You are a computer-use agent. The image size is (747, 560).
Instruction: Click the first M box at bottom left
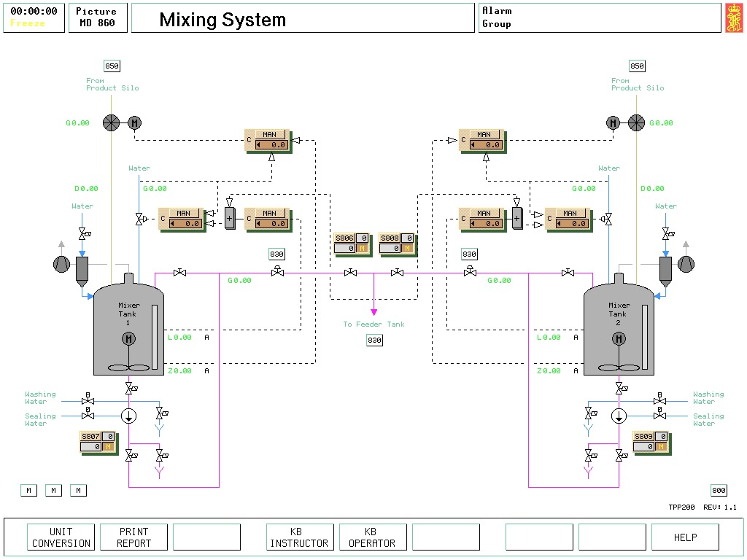tap(29, 490)
